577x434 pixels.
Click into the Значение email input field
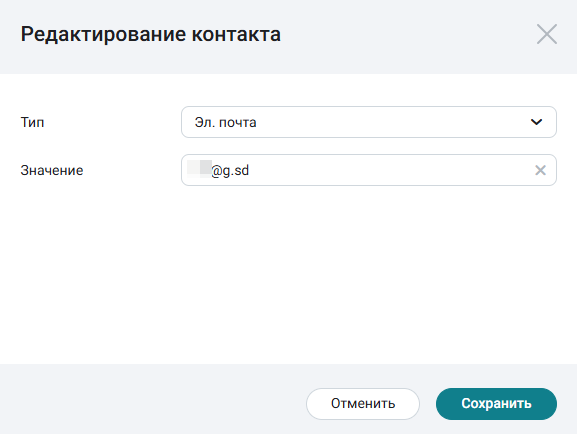[369, 170]
